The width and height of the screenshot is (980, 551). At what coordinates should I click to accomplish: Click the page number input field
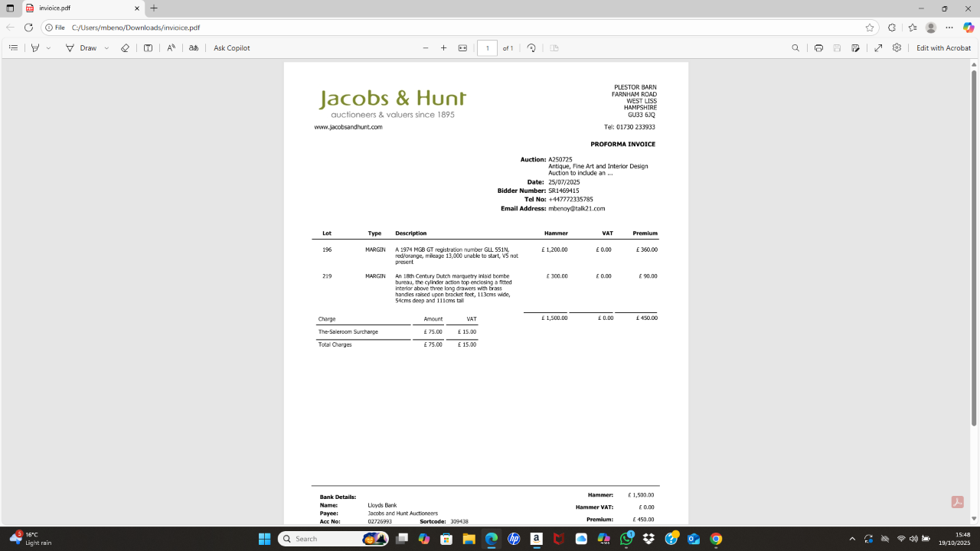(x=487, y=47)
